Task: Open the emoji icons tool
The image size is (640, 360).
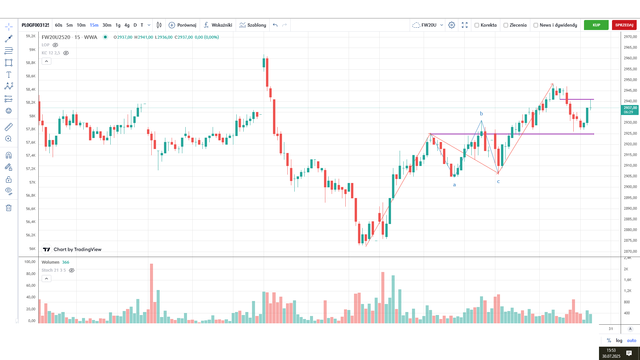Action: point(9,111)
